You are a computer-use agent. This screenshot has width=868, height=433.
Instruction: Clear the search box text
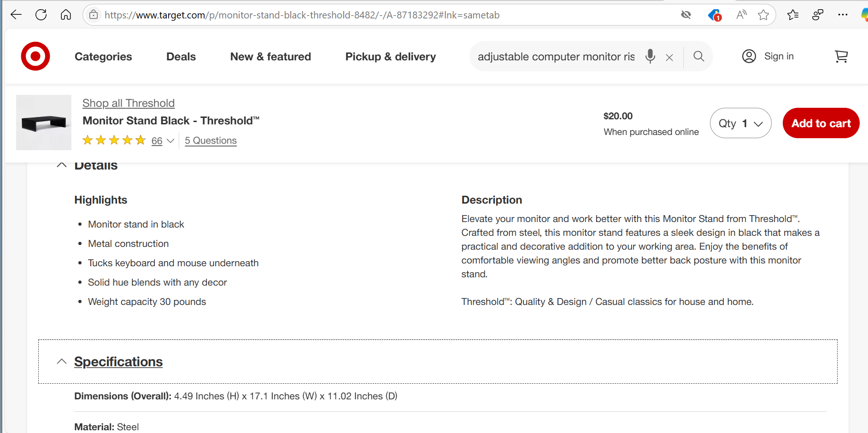(x=669, y=57)
